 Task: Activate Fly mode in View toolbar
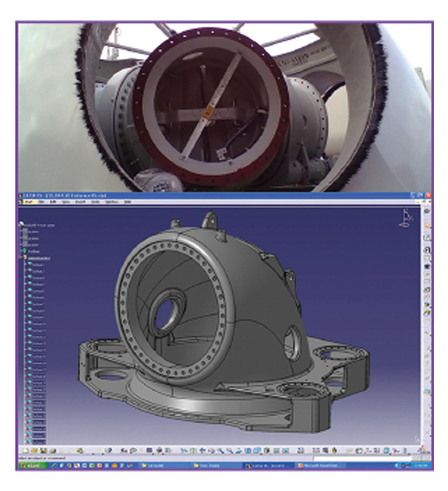click(184, 450)
